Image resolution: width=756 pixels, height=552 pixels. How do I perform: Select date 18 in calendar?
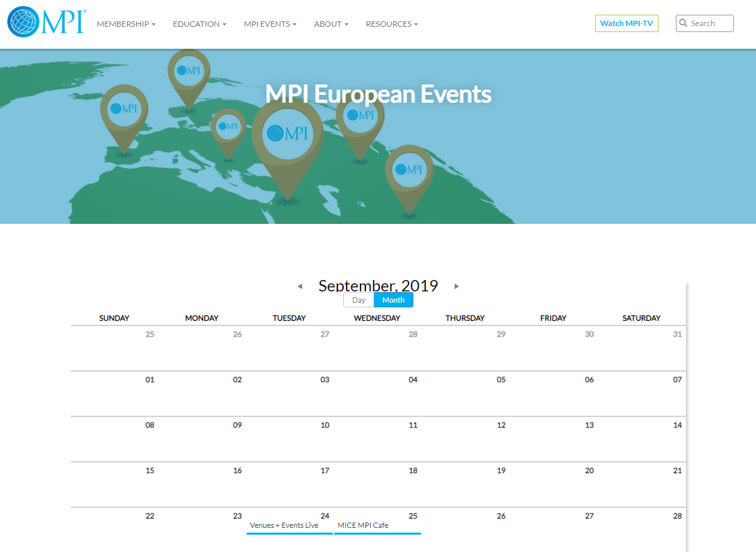[413, 470]
